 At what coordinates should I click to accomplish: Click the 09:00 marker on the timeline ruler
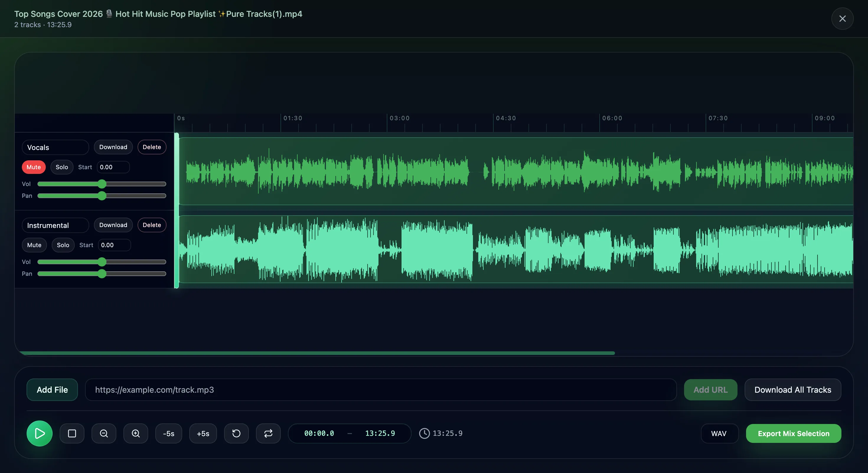pyautogui.click(x=825, y=118)
